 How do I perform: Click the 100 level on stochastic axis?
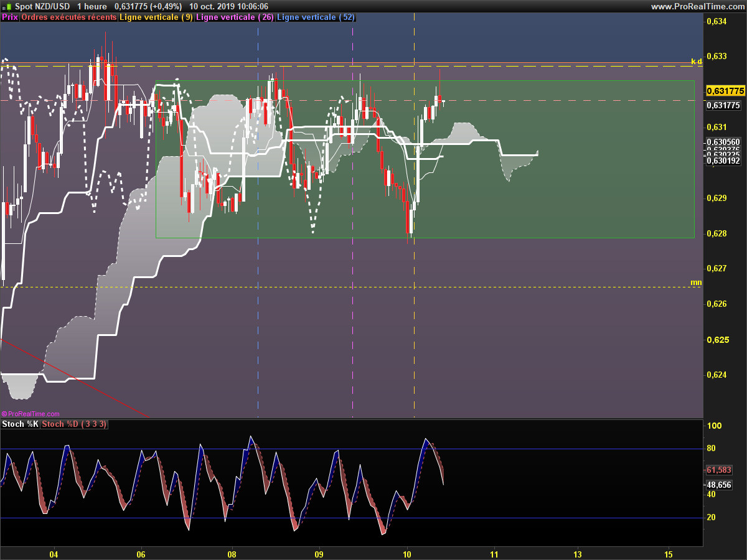click(715, 426)
